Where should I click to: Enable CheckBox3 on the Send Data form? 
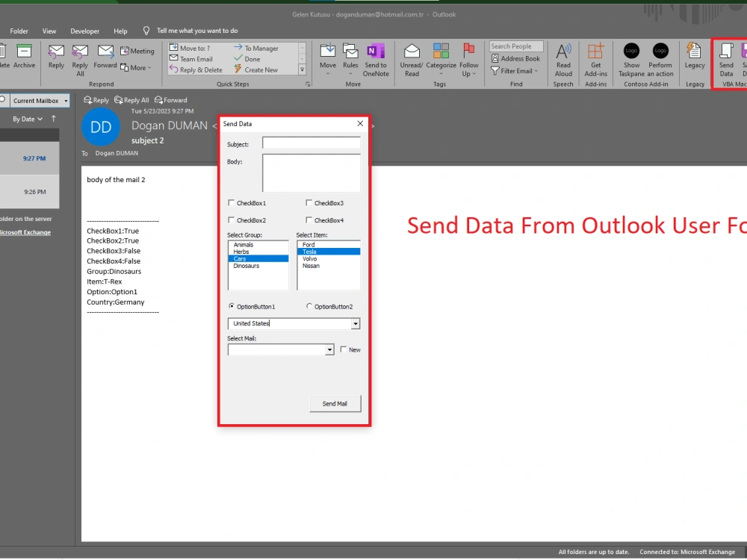pyautogui.click(x=309, y=202)
